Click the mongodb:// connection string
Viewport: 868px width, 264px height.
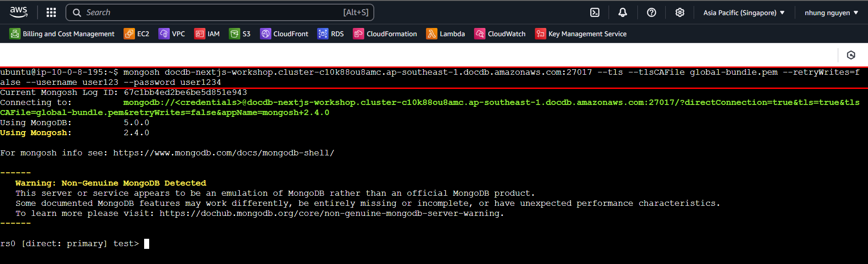coord(430,108)
